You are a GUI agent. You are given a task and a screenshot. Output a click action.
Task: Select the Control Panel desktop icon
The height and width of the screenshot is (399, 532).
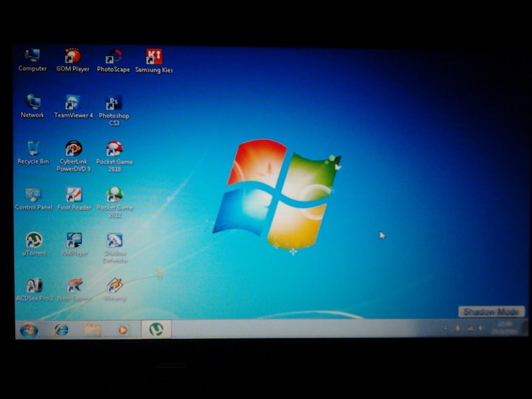click(34, 199)
